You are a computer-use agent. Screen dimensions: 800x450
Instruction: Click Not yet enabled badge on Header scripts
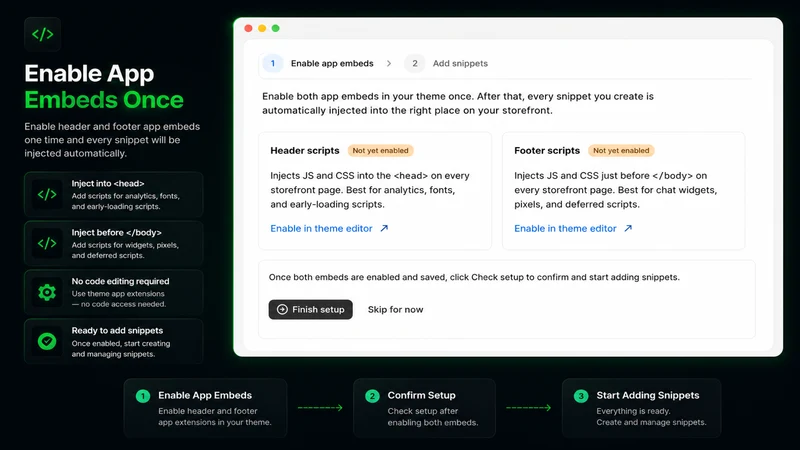click(381, 151)
